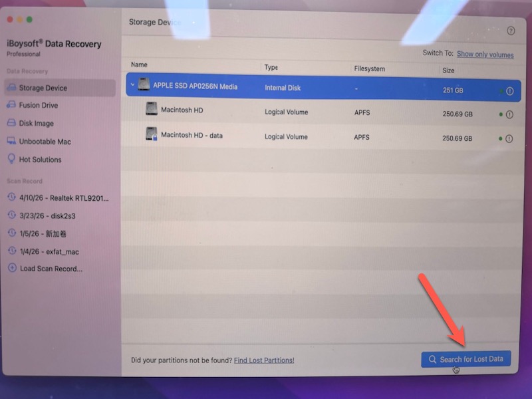This screenshot has height=399, width=532.
Task: Collapse the APPLE SSD AP0256N Media disk tree
Action: pyautogui.click(x=132, y=84)
